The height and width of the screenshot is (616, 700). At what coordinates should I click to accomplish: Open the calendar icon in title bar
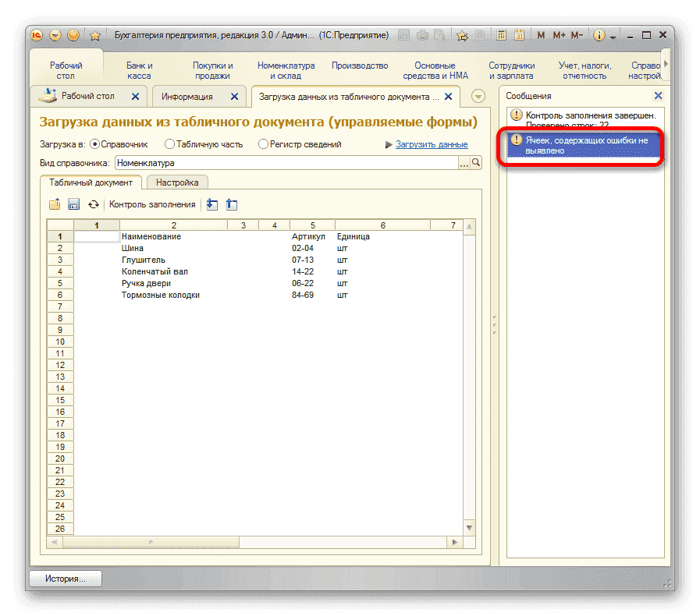pos(518,36)
